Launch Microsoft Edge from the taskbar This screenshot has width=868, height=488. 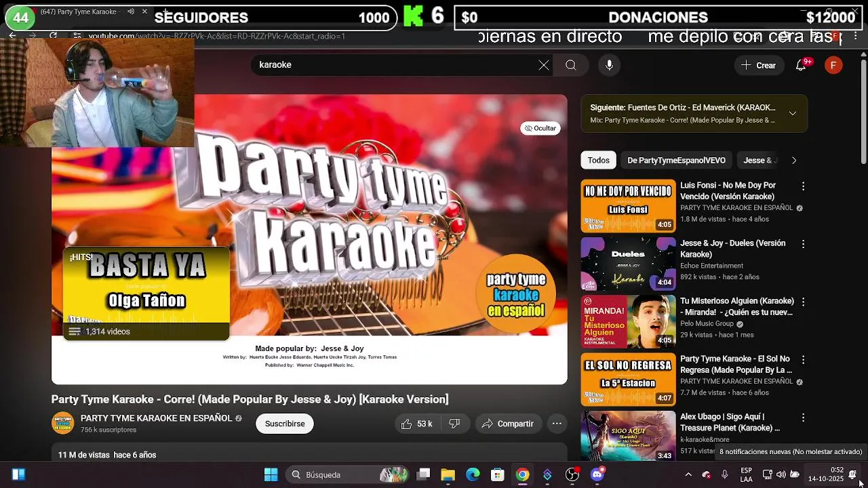[473, 474]
